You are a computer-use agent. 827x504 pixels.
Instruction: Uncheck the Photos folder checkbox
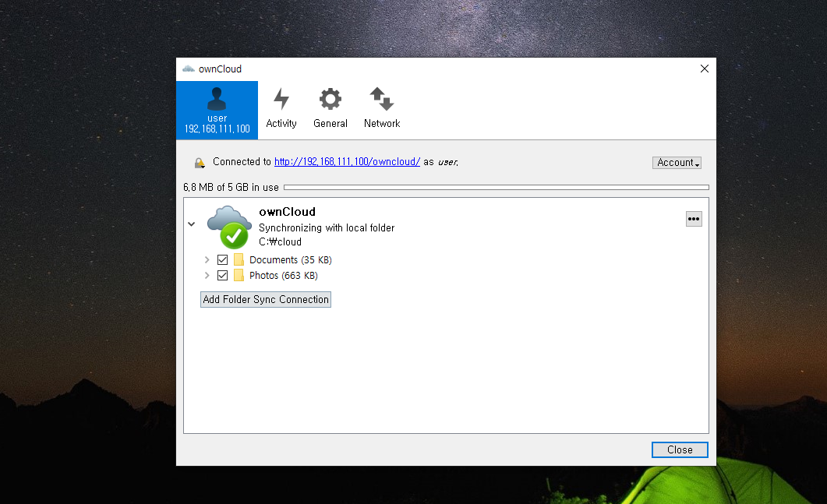pyautogui.click(x=223, y=275)
